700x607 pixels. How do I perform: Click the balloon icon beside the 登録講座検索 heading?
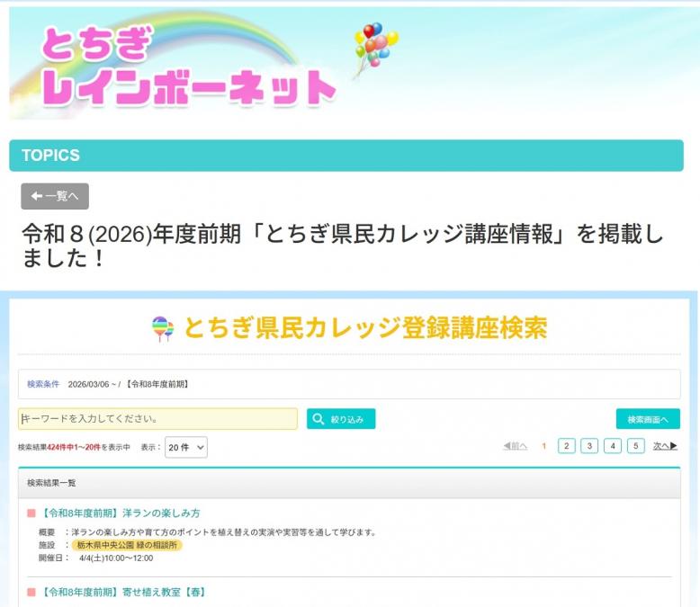163,329
